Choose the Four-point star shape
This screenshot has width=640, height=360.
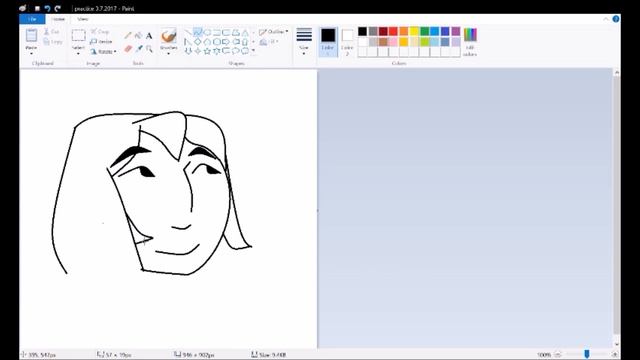tap(198, 51)
